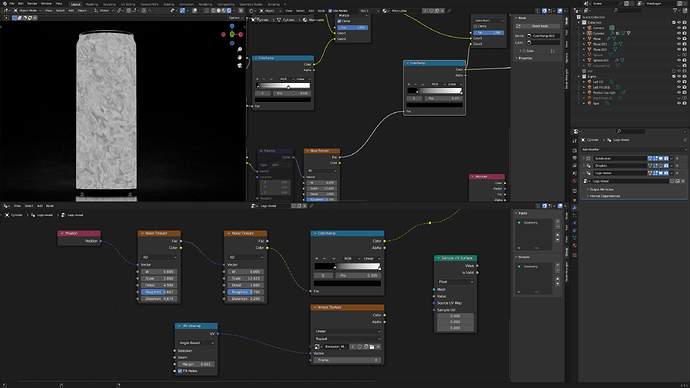Screen dimensions: 690x388
Task: Click the Blender logo menu
Action: [5, 4]
